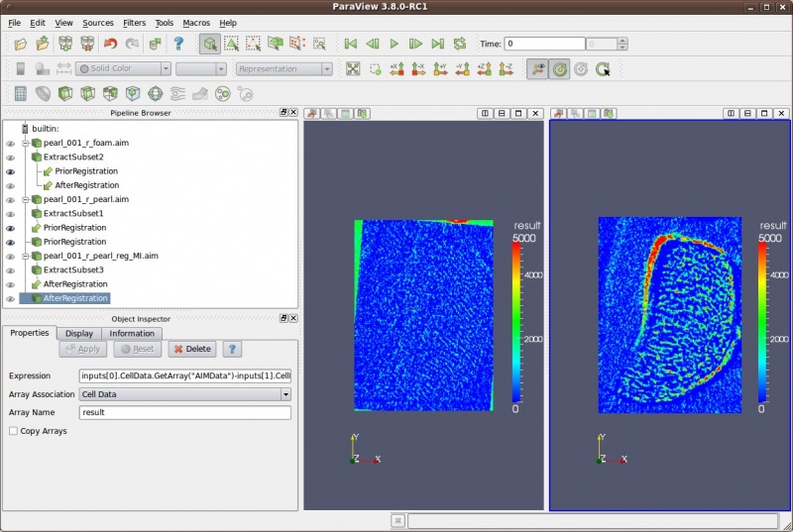793x532 pixels.
Task: Open the File menu
Action: (14, 23)
